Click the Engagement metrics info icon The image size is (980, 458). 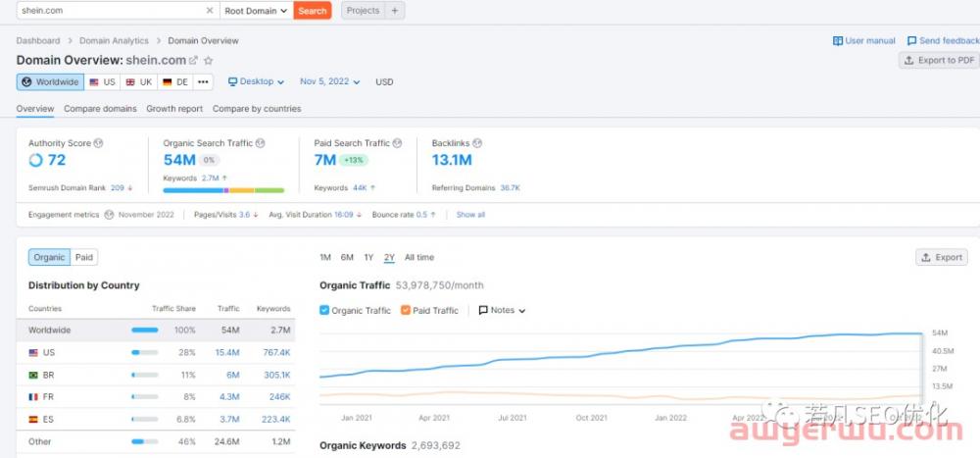109,215
